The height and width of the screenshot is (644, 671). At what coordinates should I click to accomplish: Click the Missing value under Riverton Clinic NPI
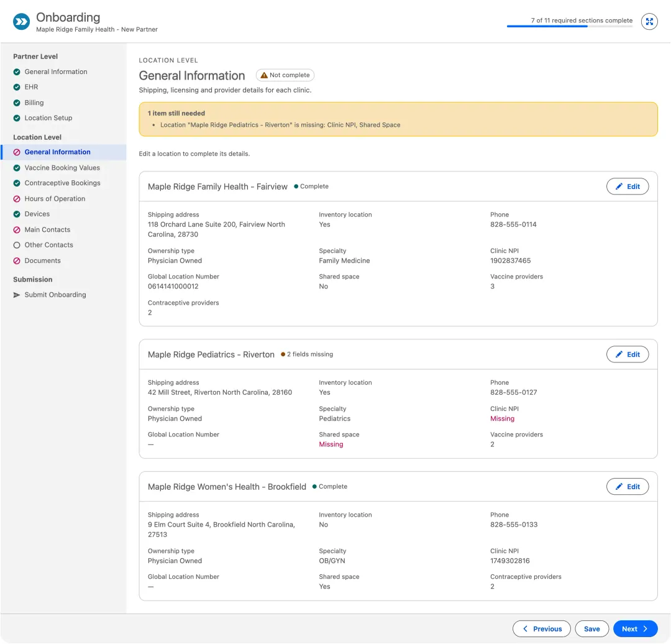point(503,419)
